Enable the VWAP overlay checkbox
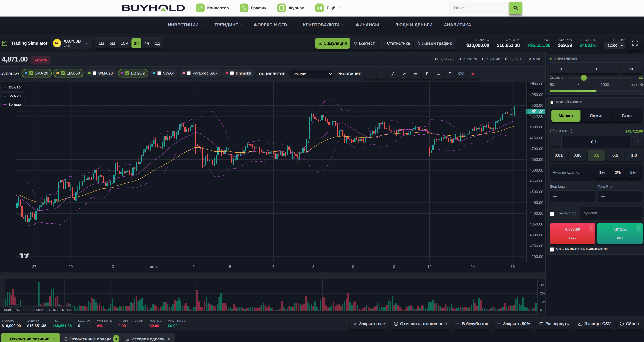Image resolution: width=644 pixels, height=342 pixels. 159,73
